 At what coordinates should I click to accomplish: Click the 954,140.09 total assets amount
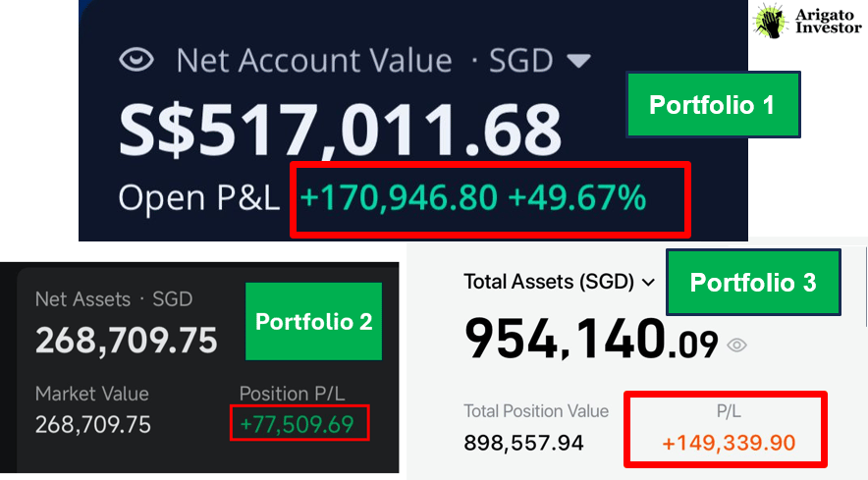(591, 339)
